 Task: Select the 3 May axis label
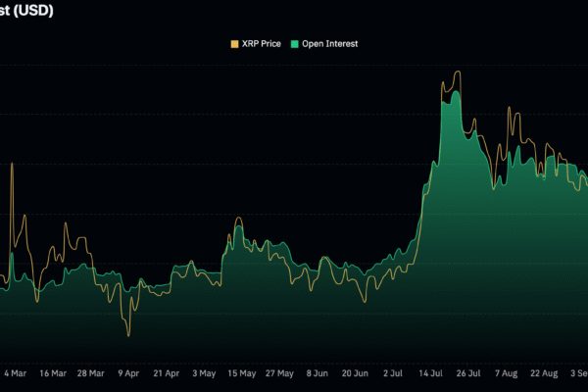pos(204,373)
